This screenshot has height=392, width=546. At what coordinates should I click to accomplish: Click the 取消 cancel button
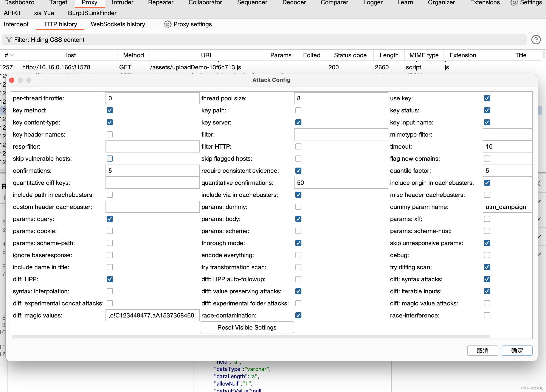click(482, 351)
